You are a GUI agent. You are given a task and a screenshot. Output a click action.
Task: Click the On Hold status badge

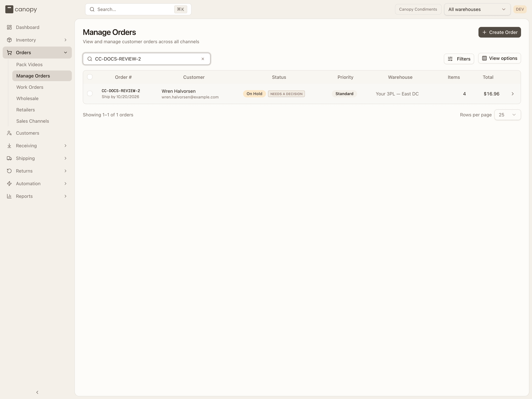click(x=254, y=94)
